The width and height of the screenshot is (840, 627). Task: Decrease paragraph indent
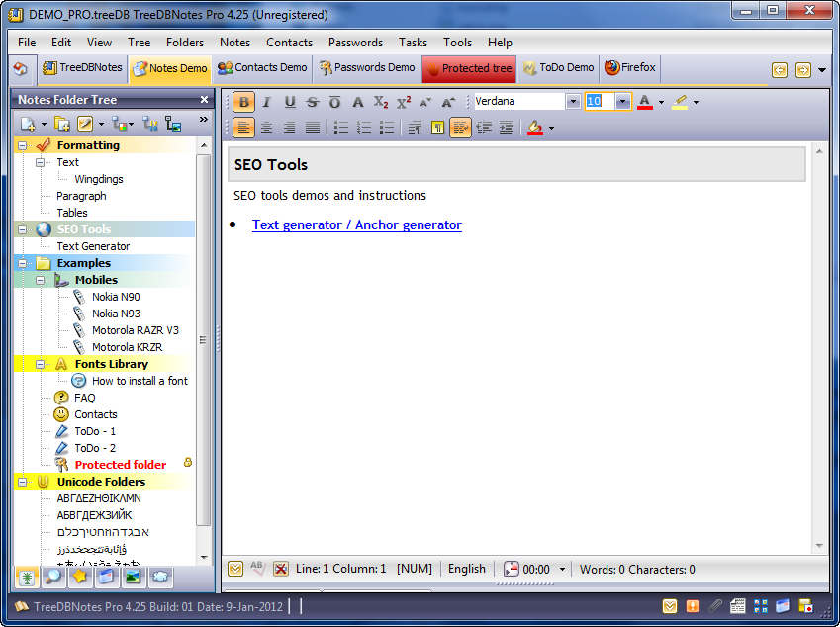pos(484,128)
